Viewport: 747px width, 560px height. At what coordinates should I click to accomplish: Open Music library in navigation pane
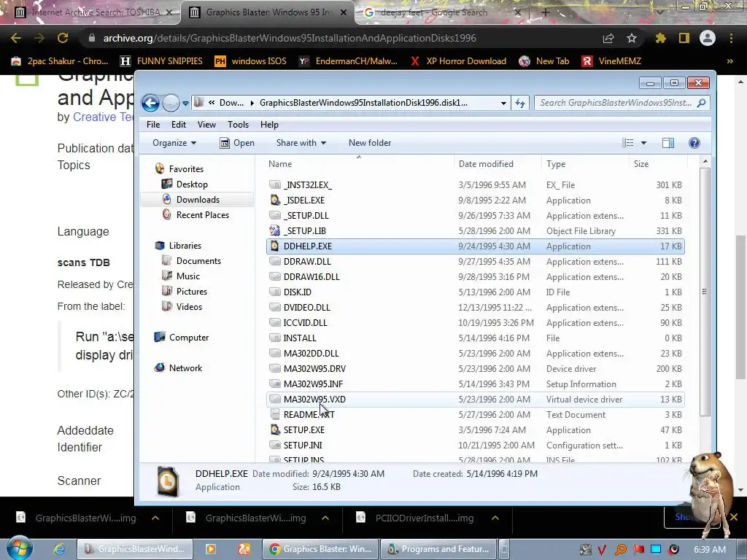click(x=187, y=276)
